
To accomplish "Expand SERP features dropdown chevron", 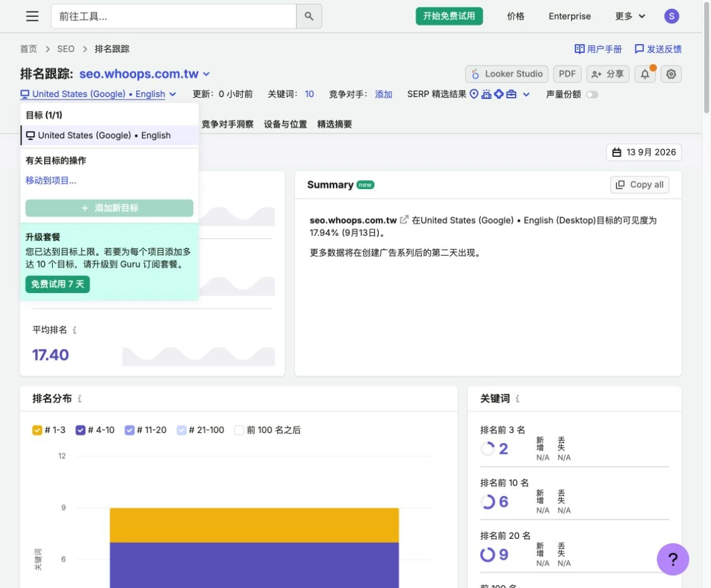I will point(526,95).
